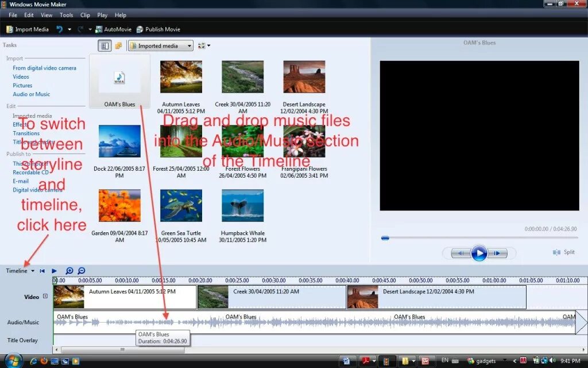Select the Creek clip on the timeline
The width and height of the screenshot is (588, 368).
tap(272, 297)
